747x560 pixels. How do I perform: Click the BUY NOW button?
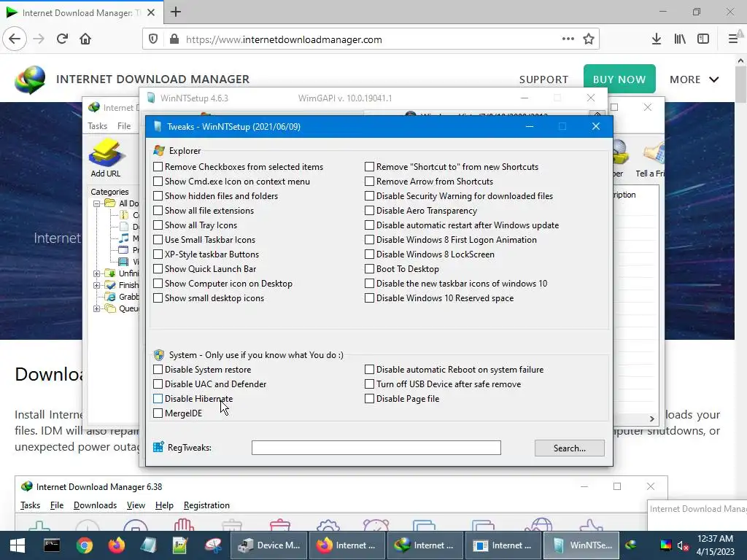click(x=619, y=79)
